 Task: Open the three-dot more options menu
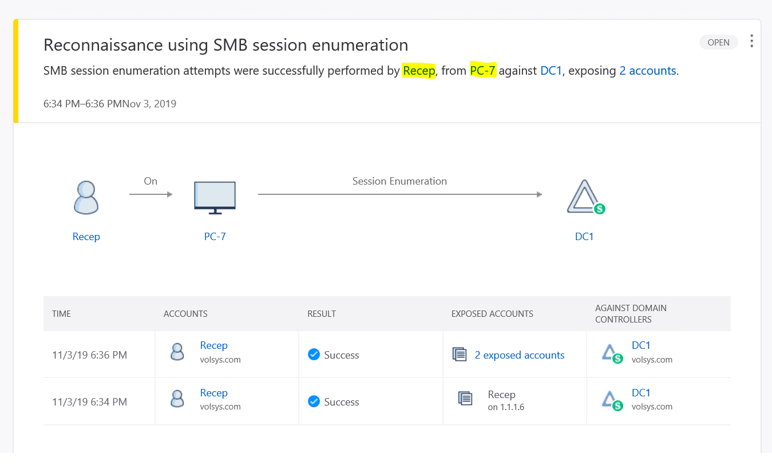[751, 42]
